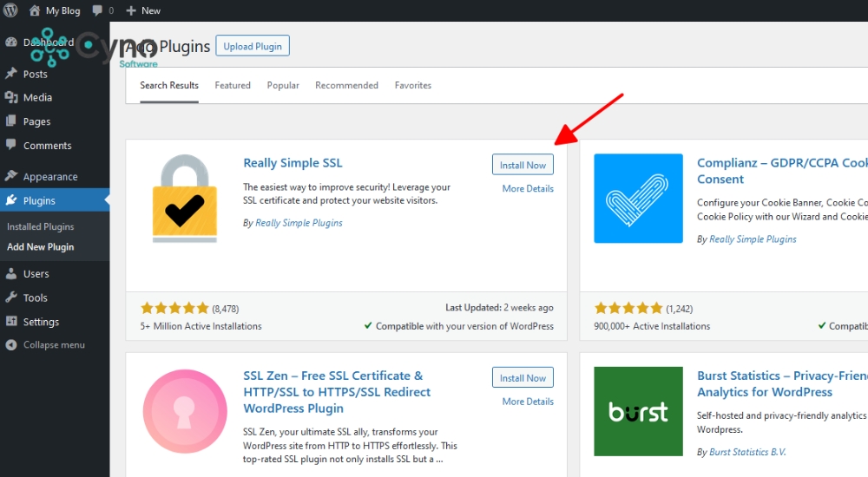Image resolution: width=868 pixels, height=477 pixels.
Task: Switch to the Featured tab
Action: coord(233,85)
